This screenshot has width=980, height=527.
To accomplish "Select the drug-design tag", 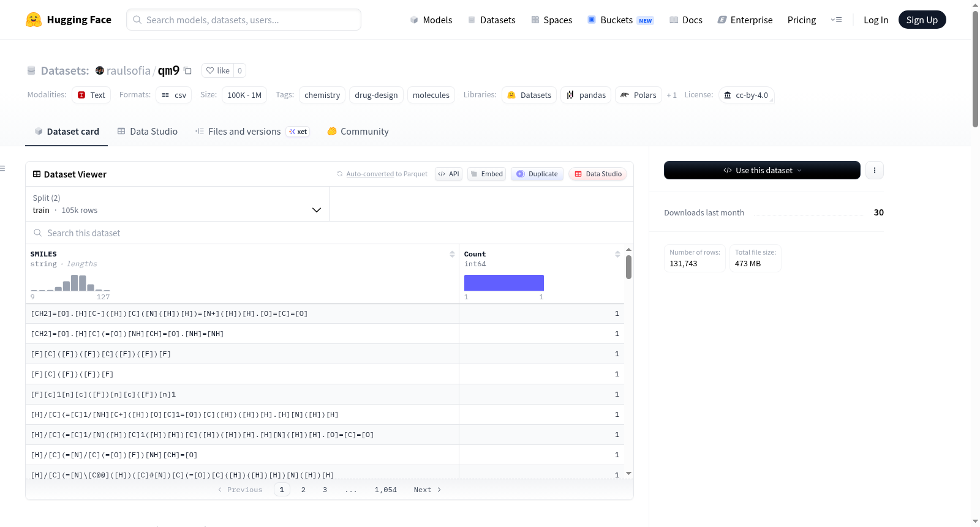I will [376, 95].
